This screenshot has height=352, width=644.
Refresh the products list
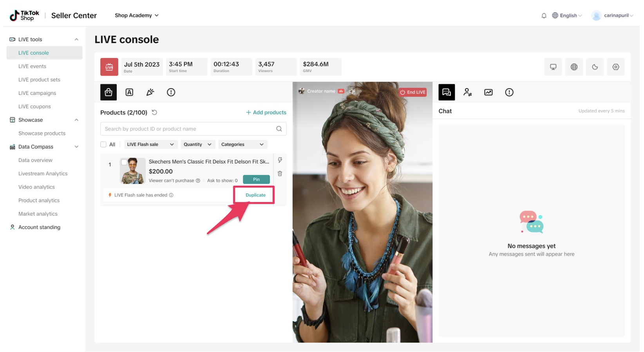[x=154, y=112]
